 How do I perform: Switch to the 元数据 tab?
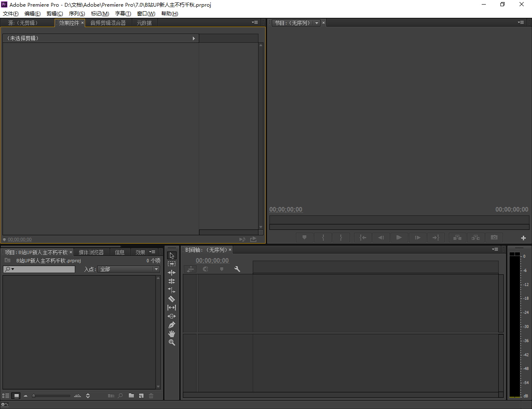[144, 23]
